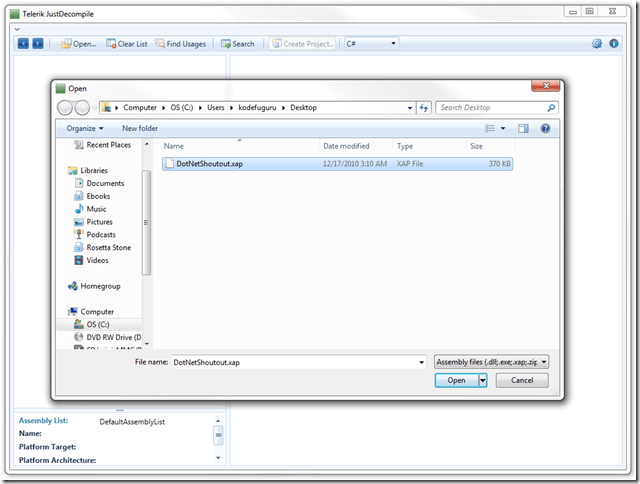Screen dimensions: 640x484
Task: Click disabled Create Project... toolbar button
Action: click(302, 44)
